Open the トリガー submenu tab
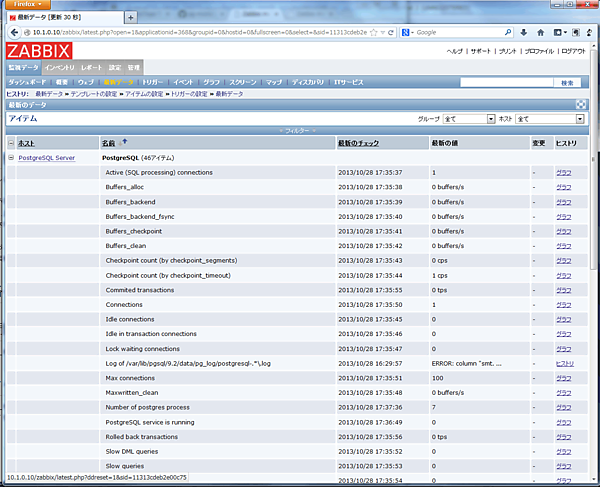600x487 pixels. tap(152, 82)
